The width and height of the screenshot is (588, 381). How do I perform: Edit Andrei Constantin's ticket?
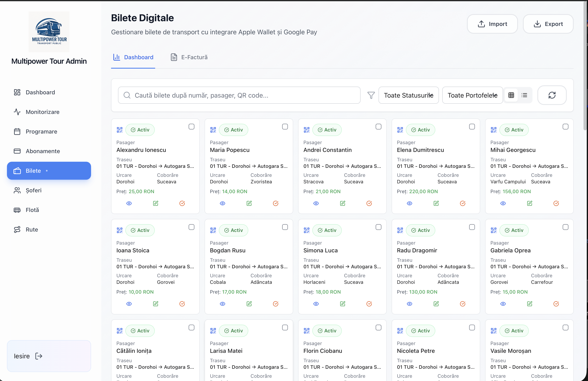tap(343, 203)
